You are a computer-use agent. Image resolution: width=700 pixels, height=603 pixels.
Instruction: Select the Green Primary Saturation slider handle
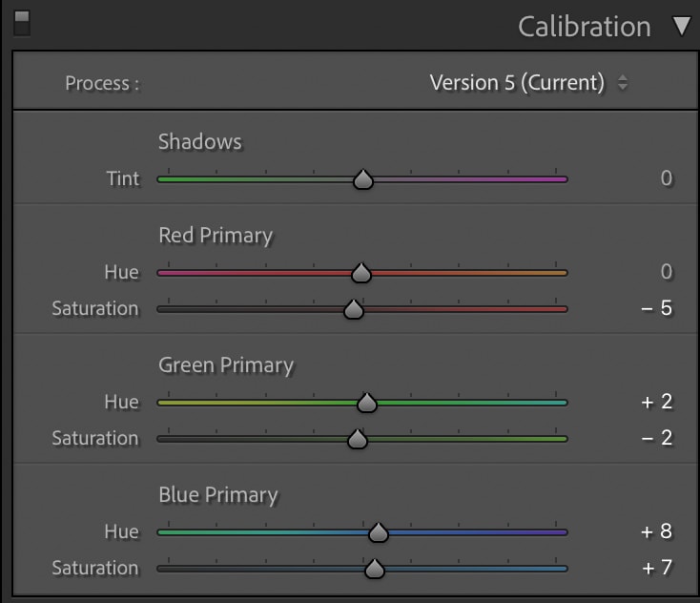click(x=357, y=439)
